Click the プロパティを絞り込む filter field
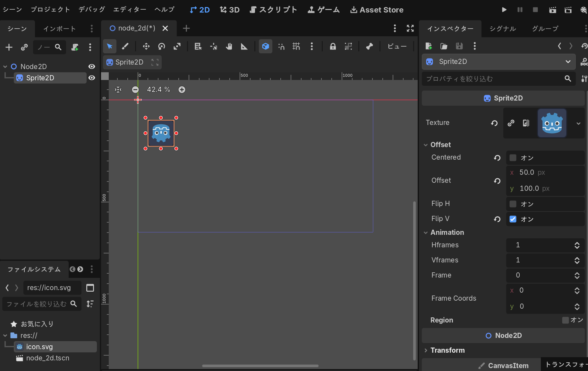Screen dimensions: 588x371 (x=499, y=79)
